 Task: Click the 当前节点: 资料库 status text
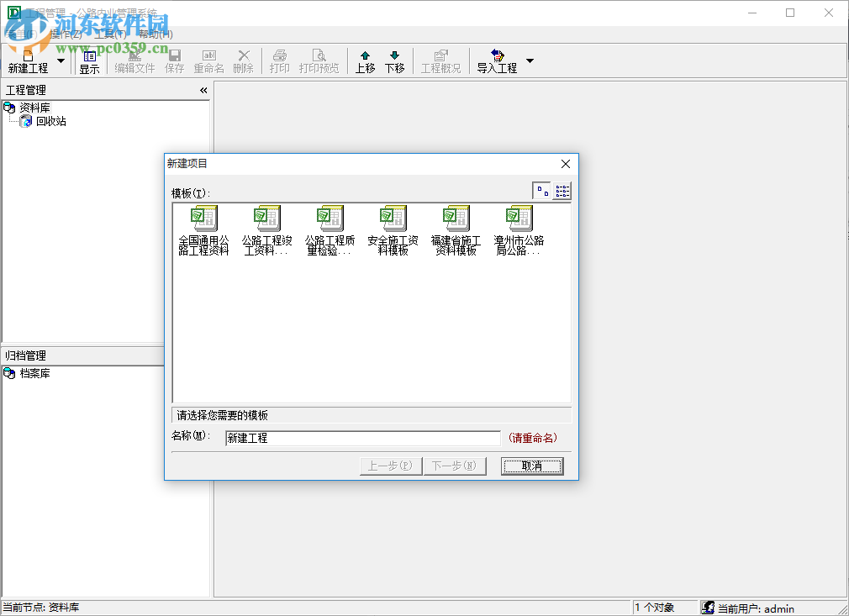[x=41, y=608]
